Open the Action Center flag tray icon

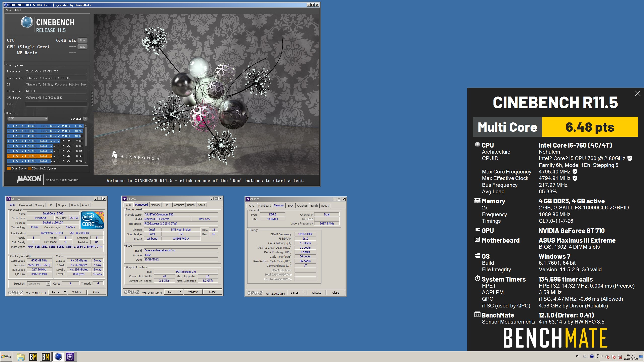613,357
